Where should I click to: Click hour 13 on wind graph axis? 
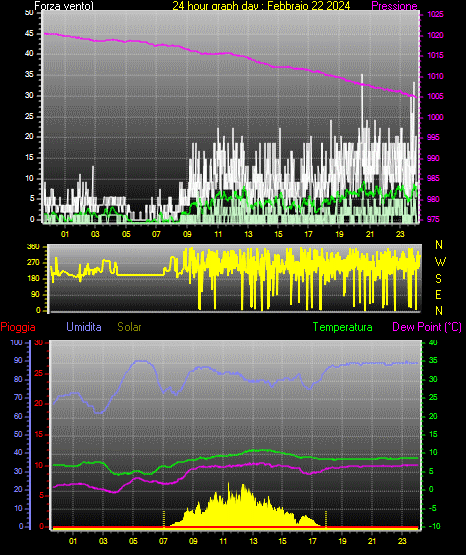(x=248, y=234)
